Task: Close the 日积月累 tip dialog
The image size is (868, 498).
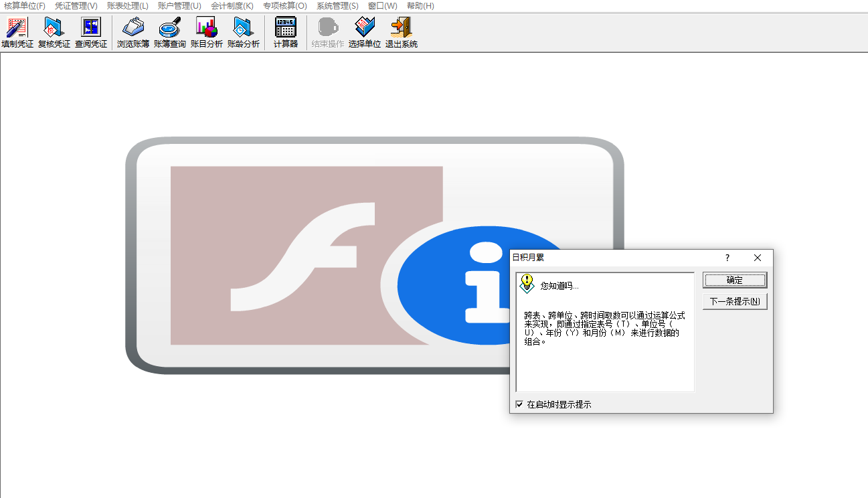Action: click(x=758, y=258)
